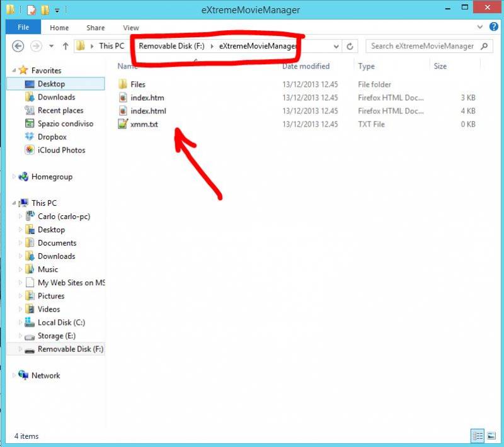The image size is (504, 447).
Task: Click the Local Disk (C:) drive icon
Action: pos(30,322)
